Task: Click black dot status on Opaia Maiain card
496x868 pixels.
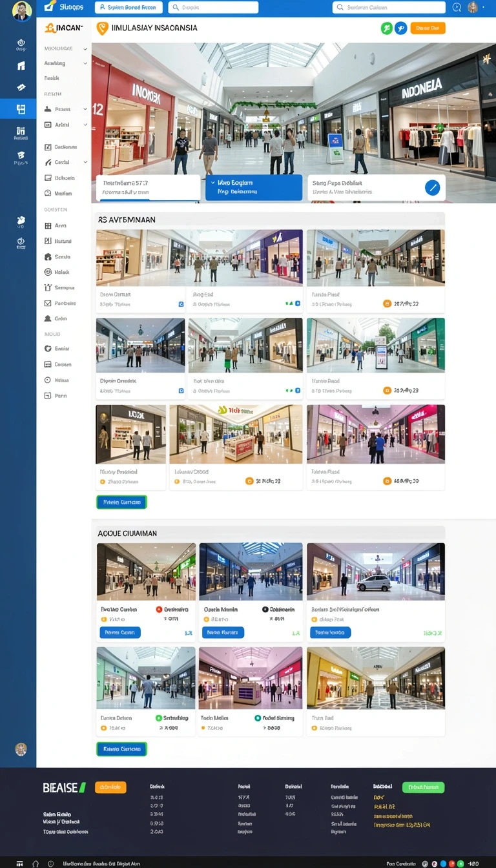Action: pos(265,609)
